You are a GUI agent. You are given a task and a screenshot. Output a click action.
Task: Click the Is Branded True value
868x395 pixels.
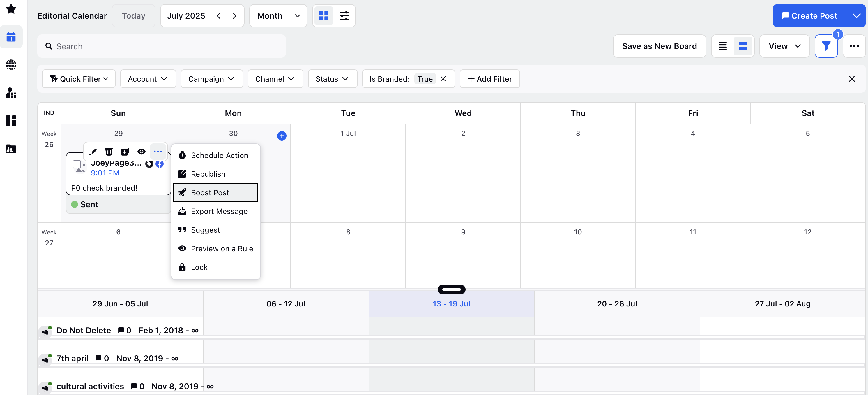pos(425,79)
